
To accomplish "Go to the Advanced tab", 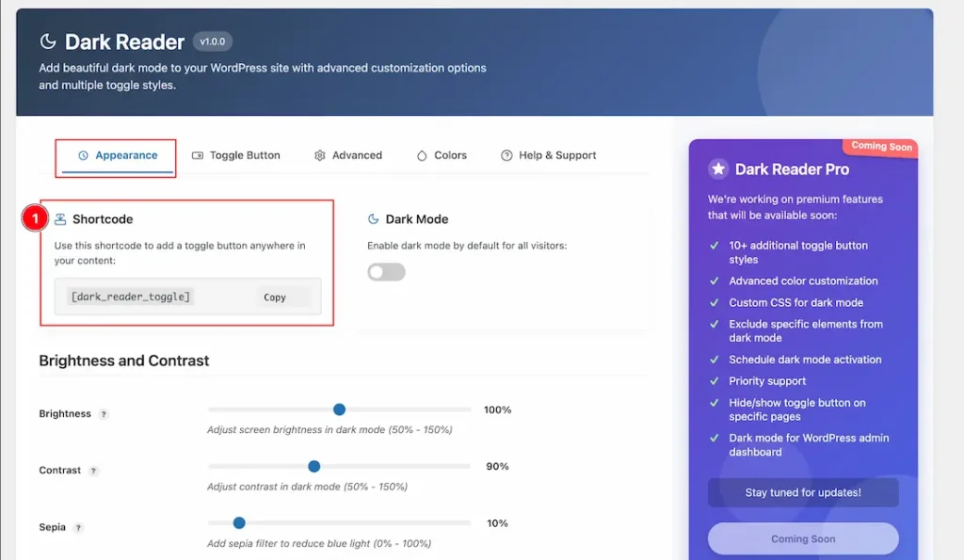I will pos(347,155).
